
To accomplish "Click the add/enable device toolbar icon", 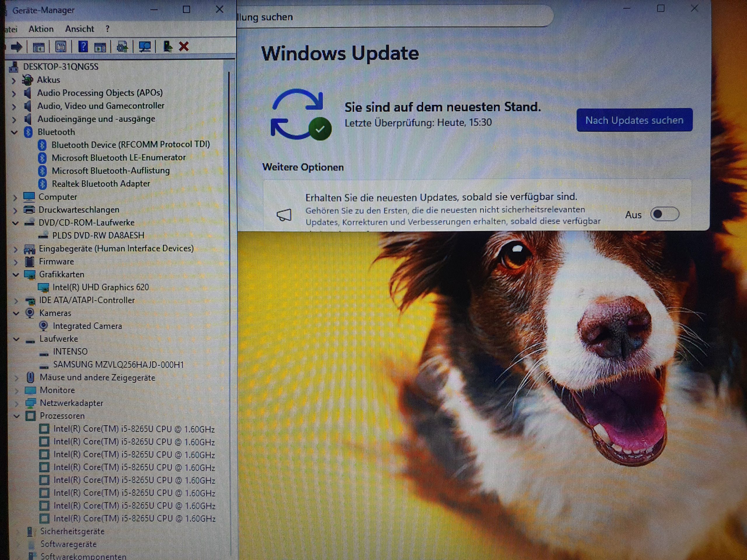I will point(167,46).
